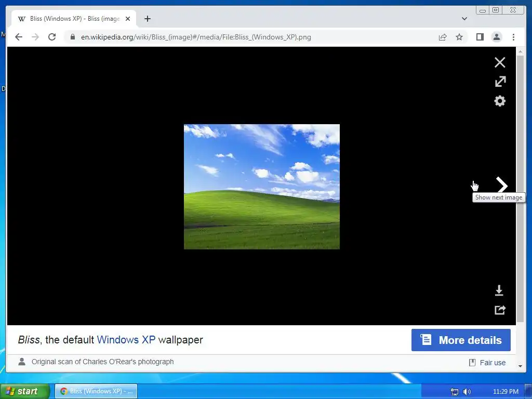Open the More details button
The image size is (532, 399).
pos(461,340)
